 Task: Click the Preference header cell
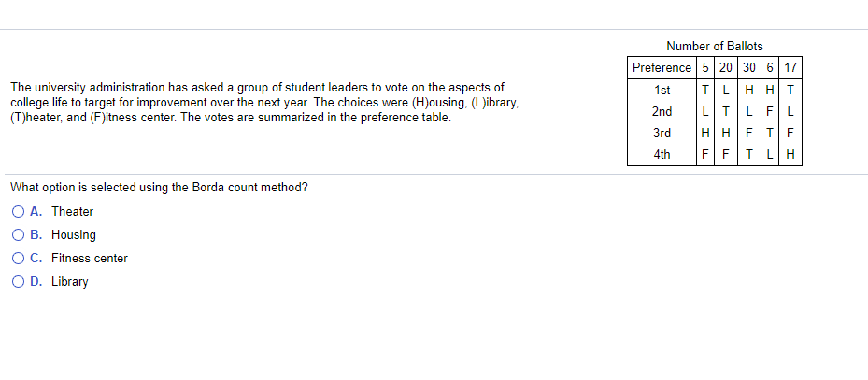coord(662,67)
